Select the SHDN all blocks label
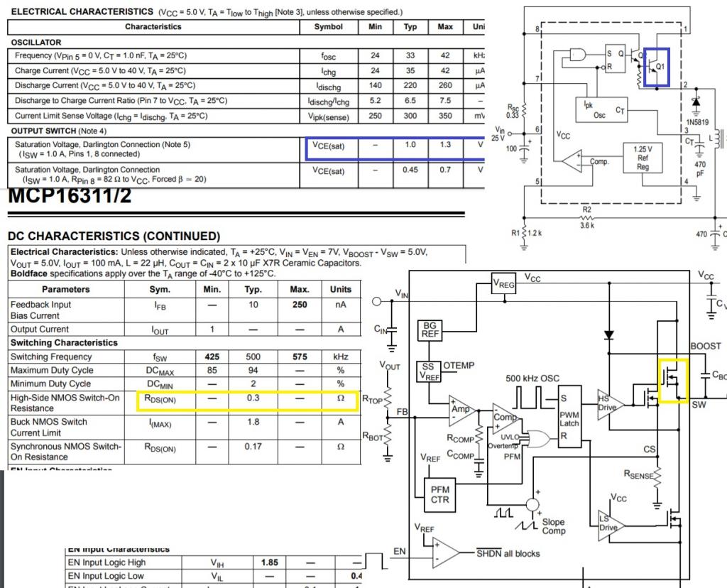Viewport: 727px width, 588px height. pyautogui.click(x=508, y=554)
